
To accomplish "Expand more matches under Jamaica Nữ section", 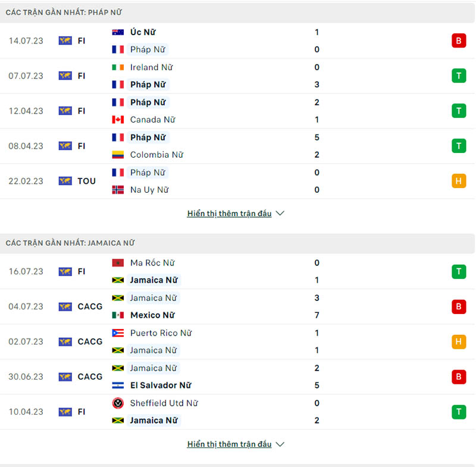I will tap(236, 444).
